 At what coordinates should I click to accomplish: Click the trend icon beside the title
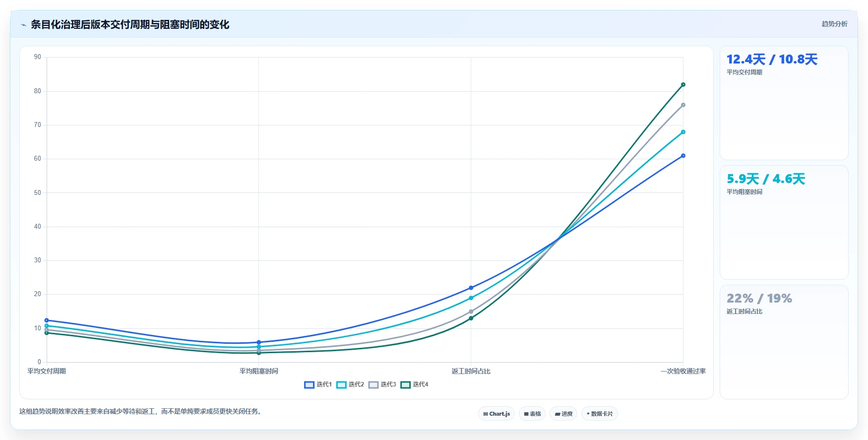(23, 25)
